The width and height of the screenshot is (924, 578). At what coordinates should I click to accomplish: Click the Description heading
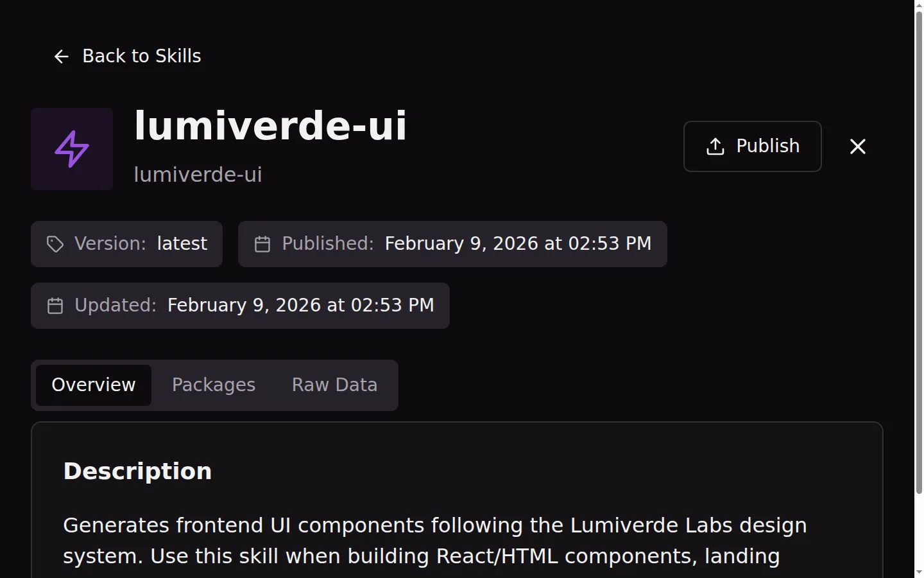[137, 471]
